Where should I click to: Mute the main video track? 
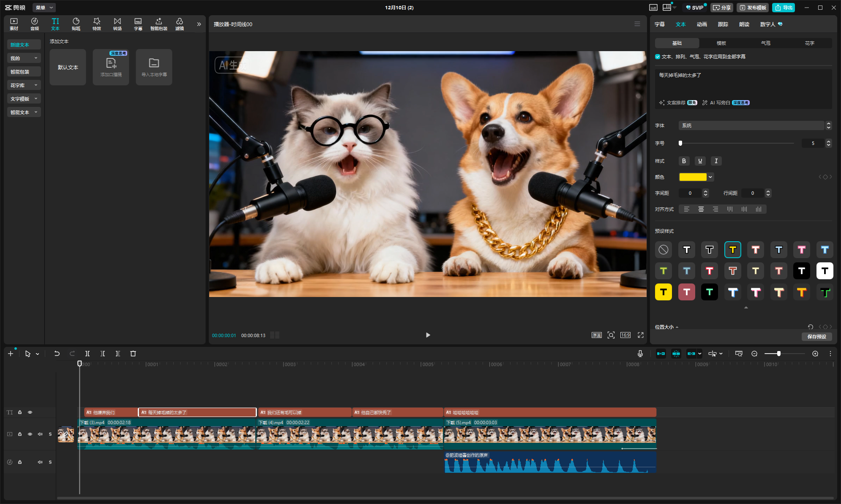pos(40,434)
